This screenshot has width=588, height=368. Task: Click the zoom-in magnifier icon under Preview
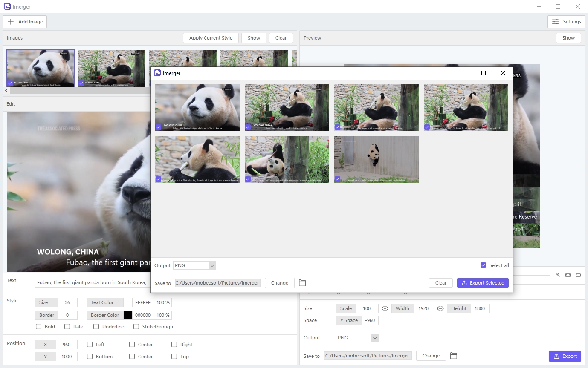558,275
